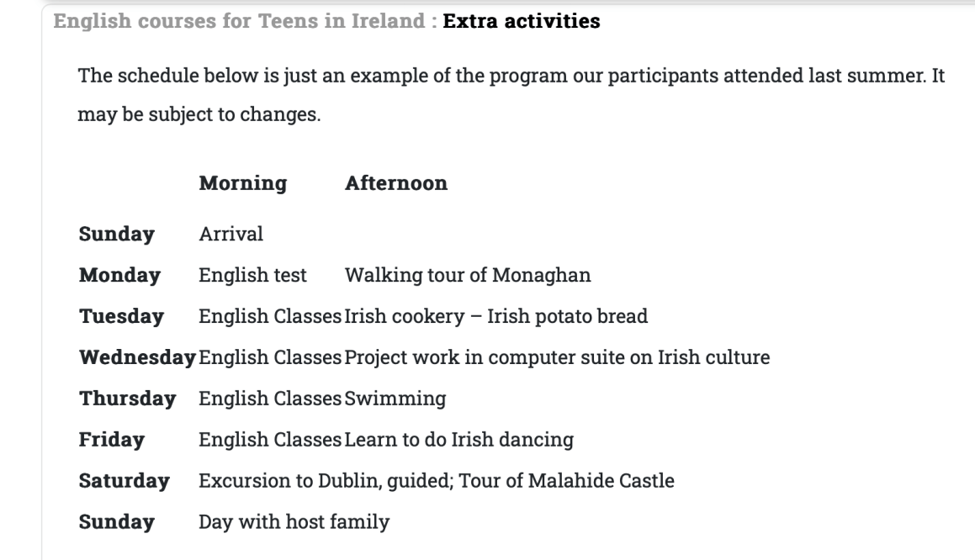Click the 'Thursday' row label
This screenshot has height=560, width=975.
click(x=127, y=399)
